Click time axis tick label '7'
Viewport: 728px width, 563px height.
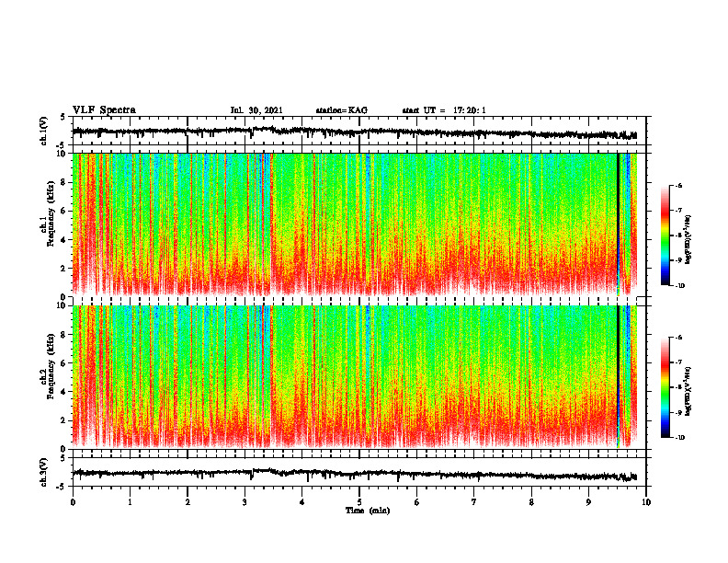coord(474,502)
